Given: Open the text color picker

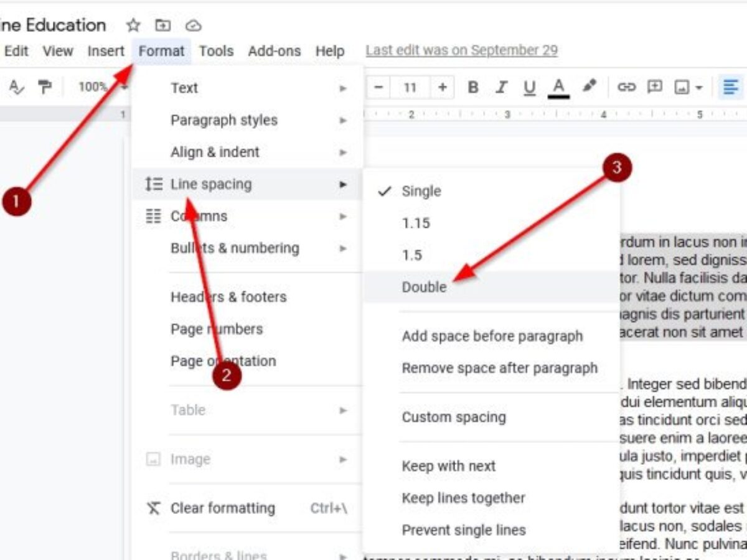Looking at the screenshot, I should (x=558, y=88).
